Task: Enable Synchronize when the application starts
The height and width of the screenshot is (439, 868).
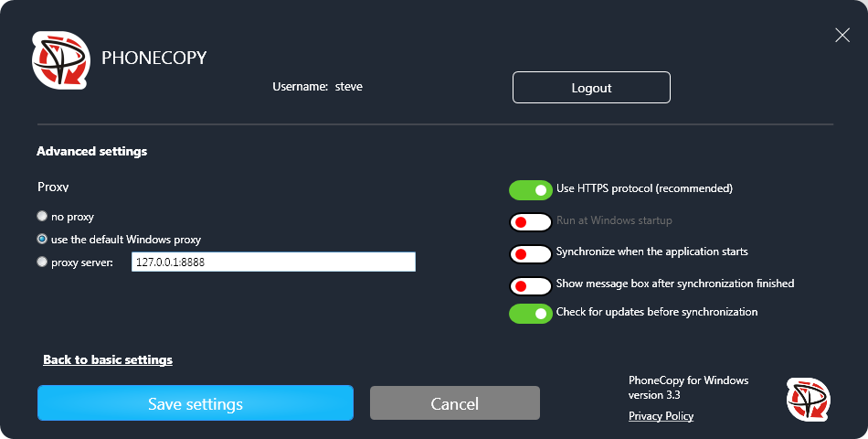Action: click(x=531, y=252)
